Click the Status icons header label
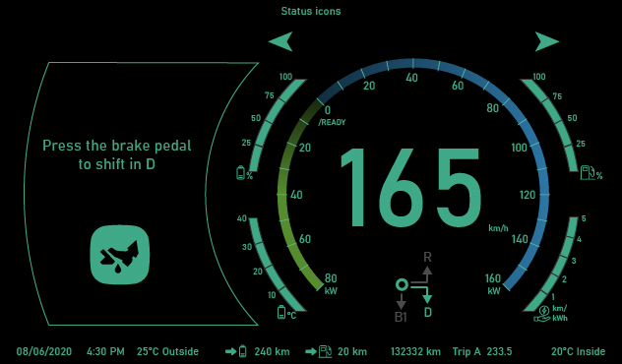This screenshot has height=364, width=622. click(x=311, y=11)
